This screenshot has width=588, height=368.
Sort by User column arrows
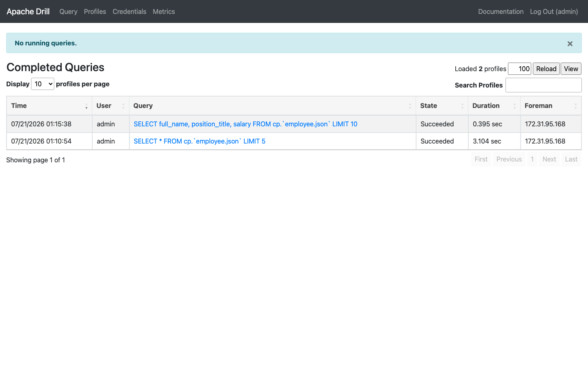(x=124, y=106)
